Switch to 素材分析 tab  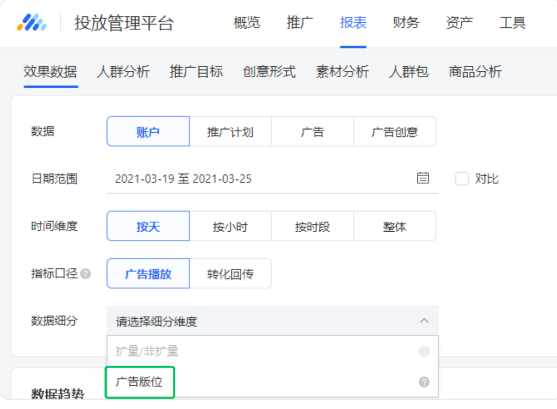tap(342, 71)
